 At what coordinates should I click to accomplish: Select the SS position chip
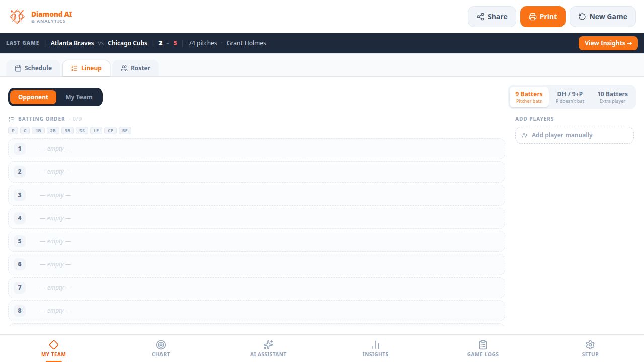(x=82, y=131)
